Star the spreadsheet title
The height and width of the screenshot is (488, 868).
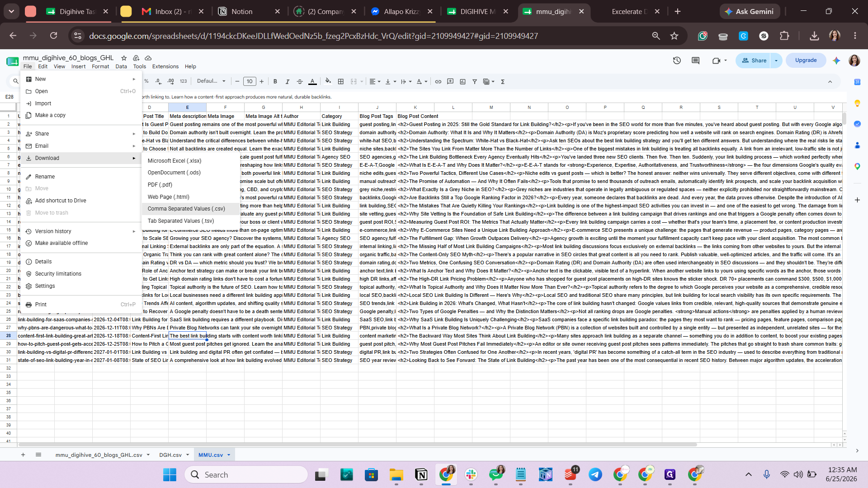(x=124, y=58)
